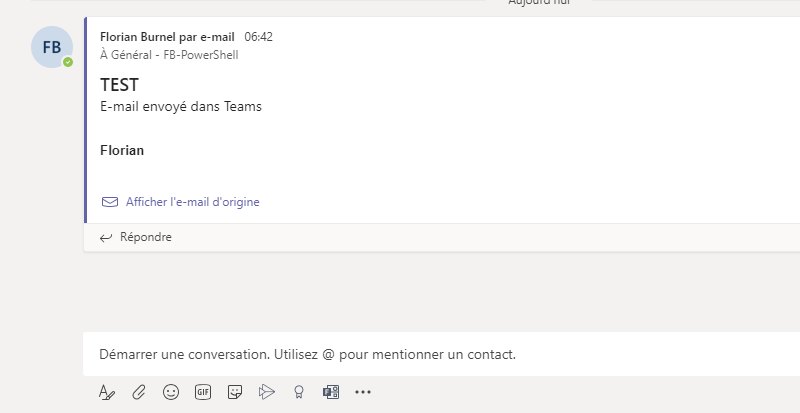Click the reply arrow icon
This screenshot has width=800, height=413.
click(106, 238)
